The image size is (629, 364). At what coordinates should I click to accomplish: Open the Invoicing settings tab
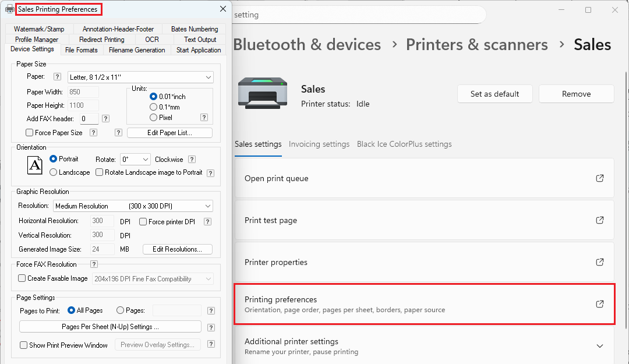[x=319, y=144]
